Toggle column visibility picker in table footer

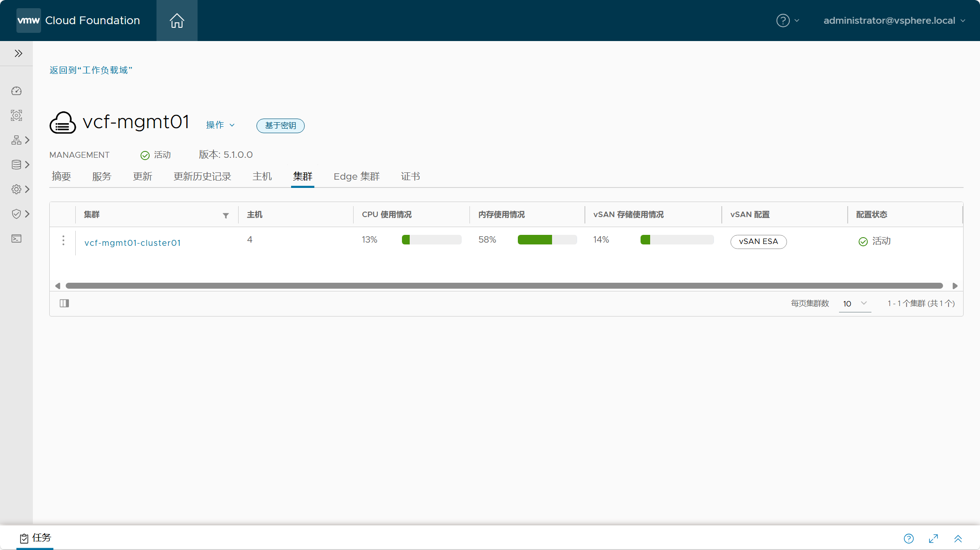coord(64,303)
